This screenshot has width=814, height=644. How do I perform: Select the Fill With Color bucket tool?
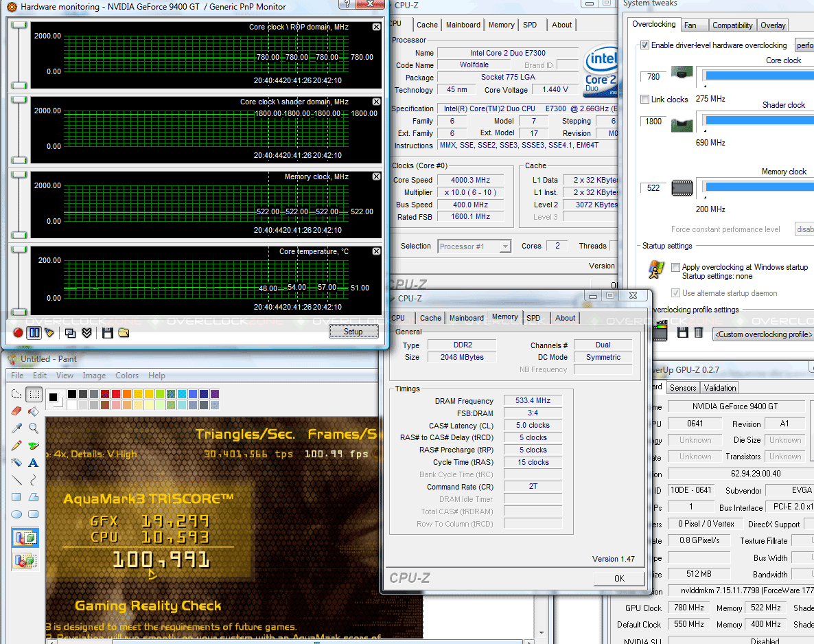click(x=34, y=411)
